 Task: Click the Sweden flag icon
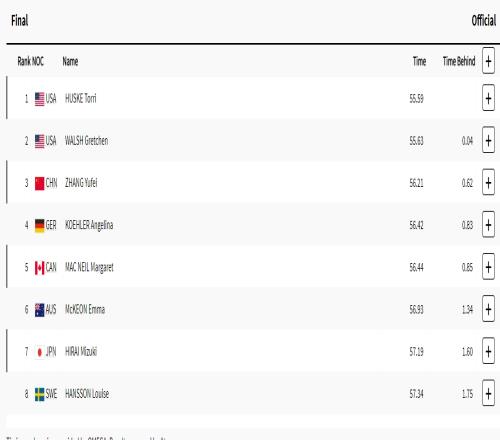(39, 394)
